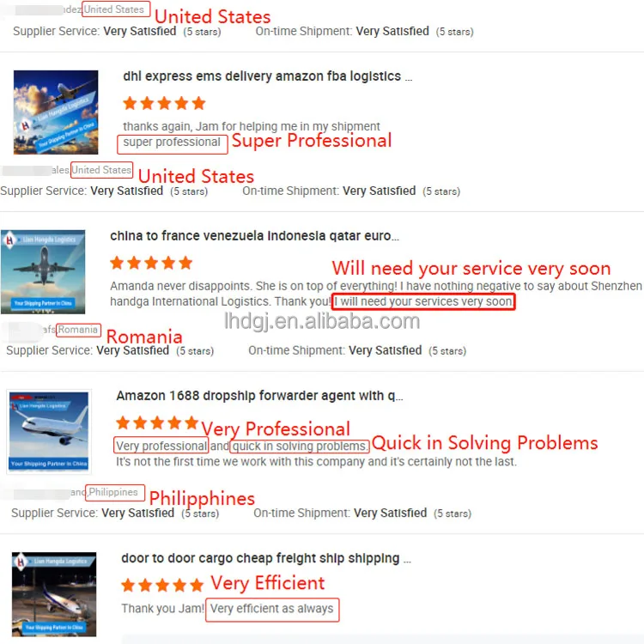Click the boxed Philippines country label

pos(113,493)
